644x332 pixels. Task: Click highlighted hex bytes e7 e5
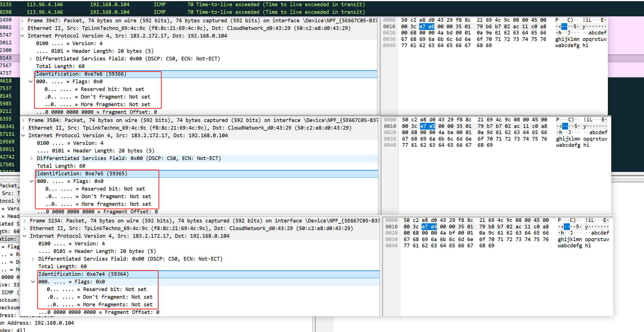point(428,126)
